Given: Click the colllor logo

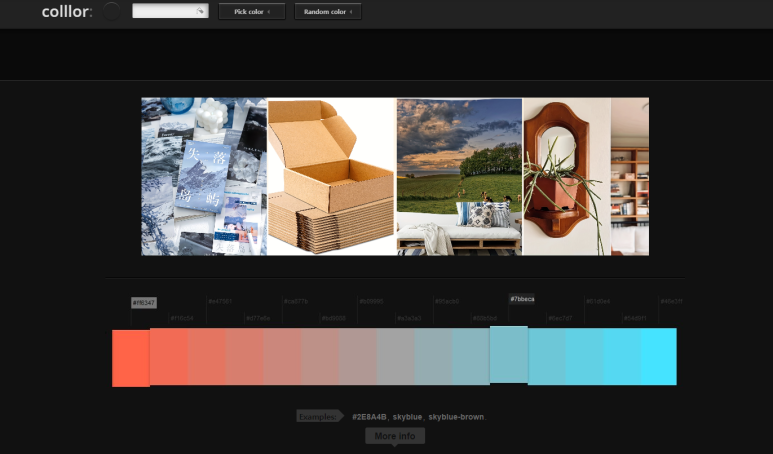Looking at the screenshot, I should [67, 11].
